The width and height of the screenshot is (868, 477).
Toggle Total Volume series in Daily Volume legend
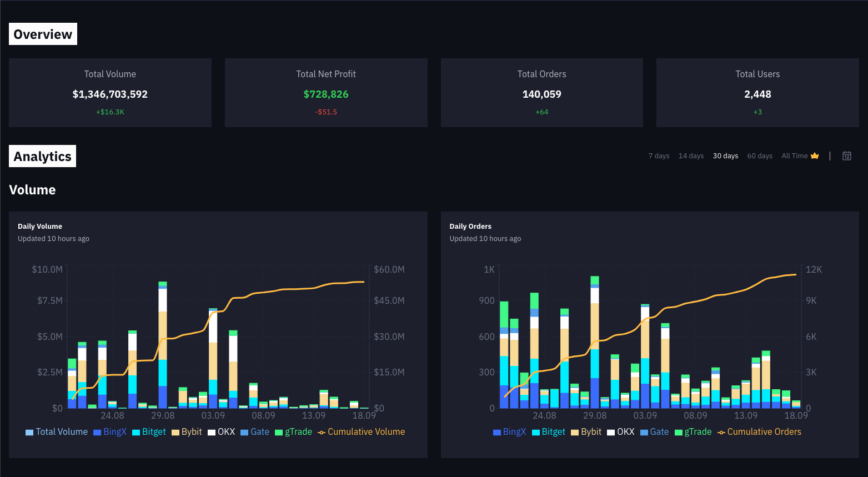[57, 432]
